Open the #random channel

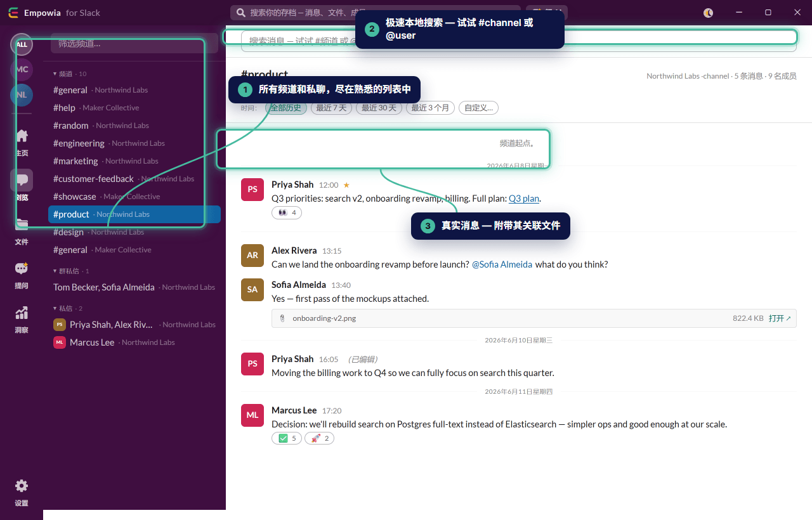[x=134, y=126]
